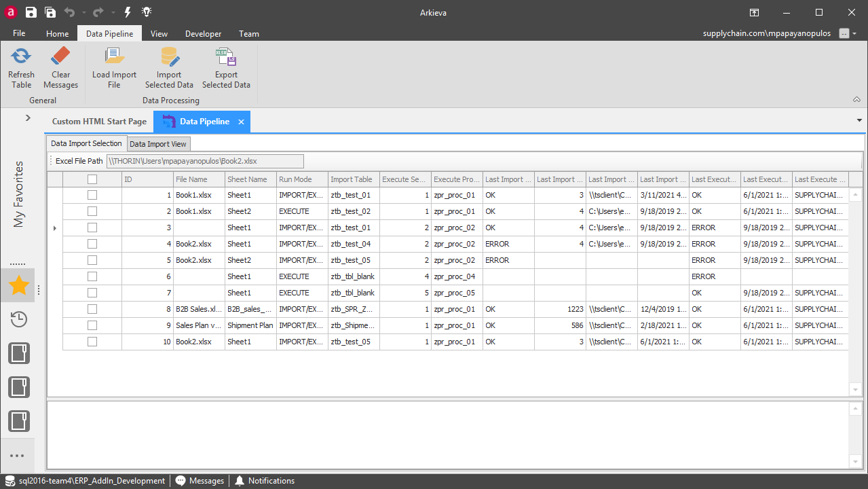This screenshot has width=868, height=489.
Task: Click 'Shipment Plan' sheet name cell
Action: click(x=250, y=325)
